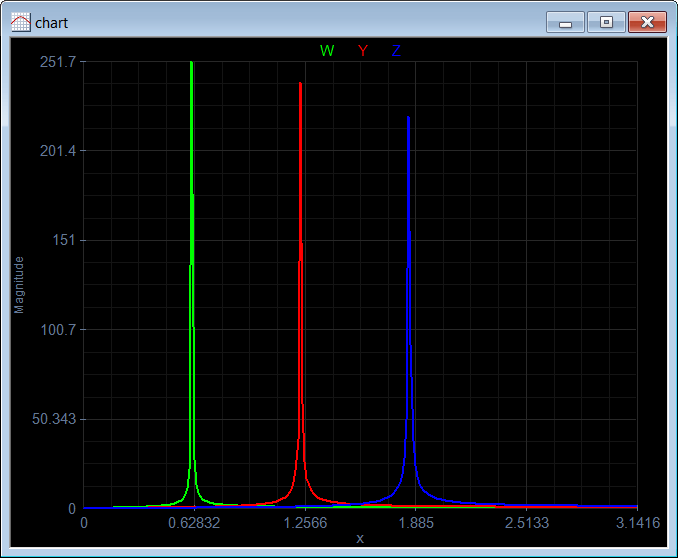The height and width of the screenshot is (558, 678).
Task: Click the y-axis value 251.7
Action: (x=58, y=62)
